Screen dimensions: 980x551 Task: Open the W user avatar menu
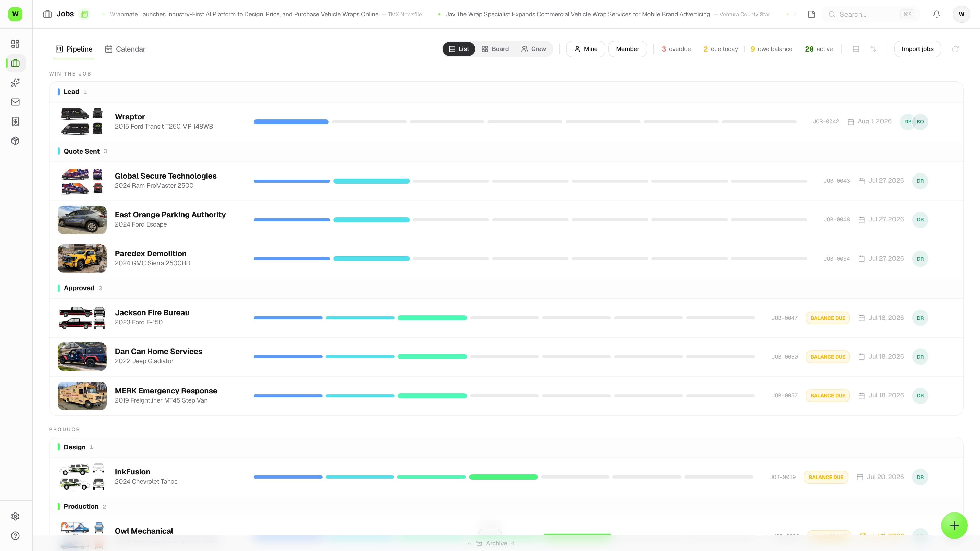pos(961,14)
